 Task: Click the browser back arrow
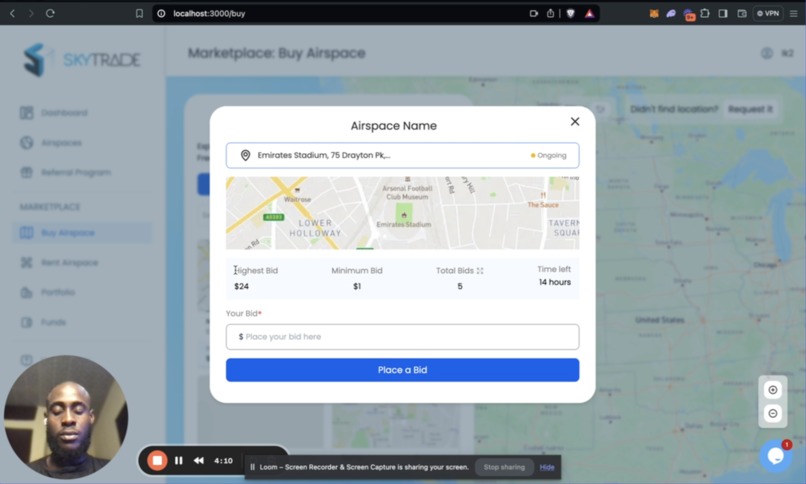pyautogui.click(x=12, y=13)
